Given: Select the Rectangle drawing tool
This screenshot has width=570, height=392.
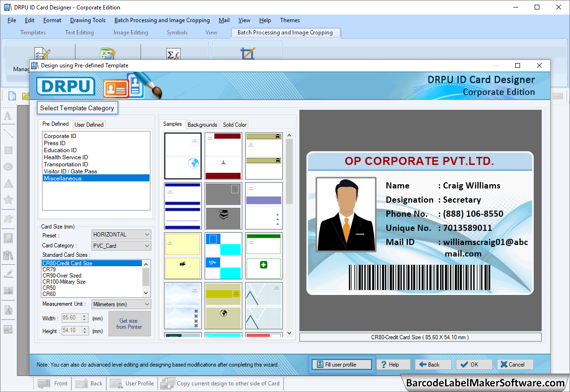Looking at the screenshot, I should point(8,150).
